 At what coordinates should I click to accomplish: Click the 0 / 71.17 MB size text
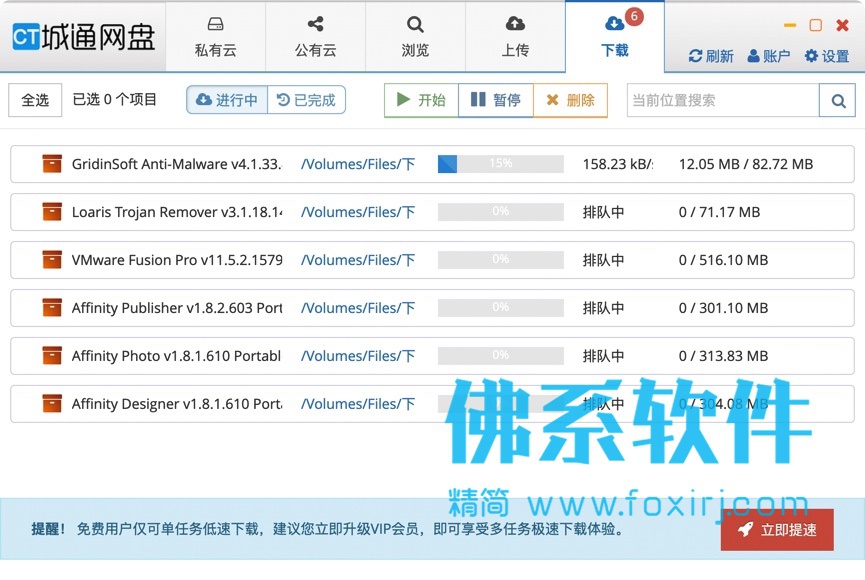tap(719, 212)
